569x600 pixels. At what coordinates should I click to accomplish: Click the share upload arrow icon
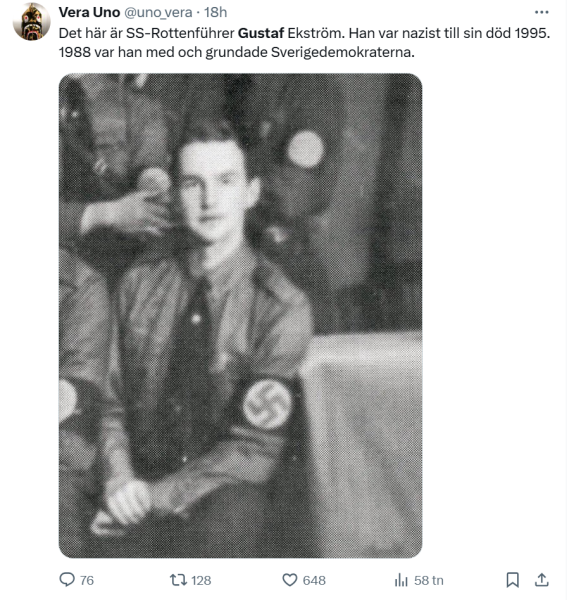pos(541,580)
